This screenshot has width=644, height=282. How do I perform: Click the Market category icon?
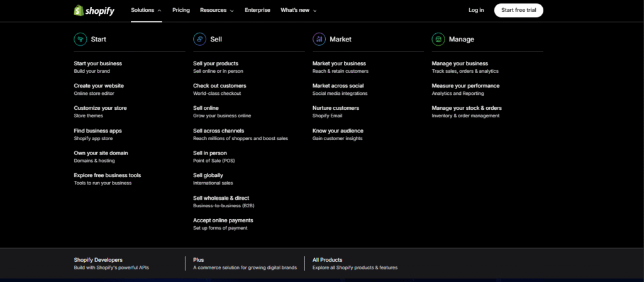pyautogui.click(x=319, y=40)
